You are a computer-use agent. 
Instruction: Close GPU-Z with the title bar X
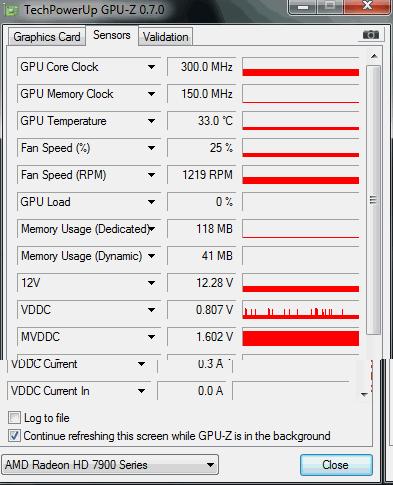367,6
